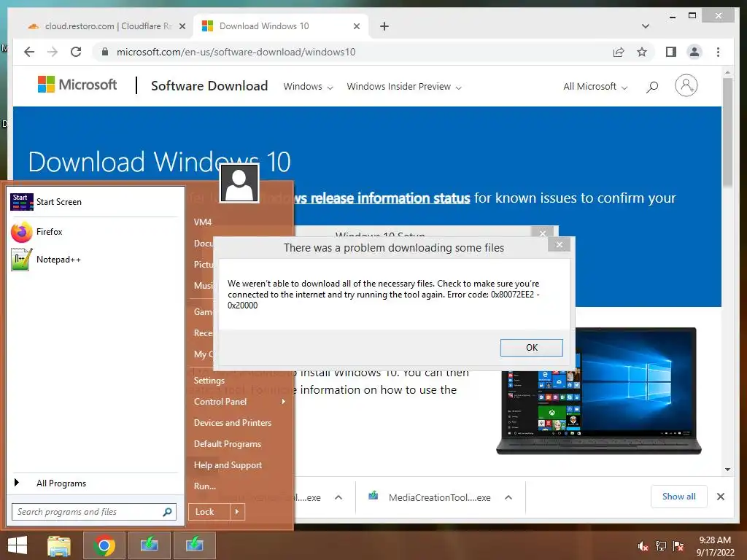Click second setup installer taskbar icon

[194, 545]
